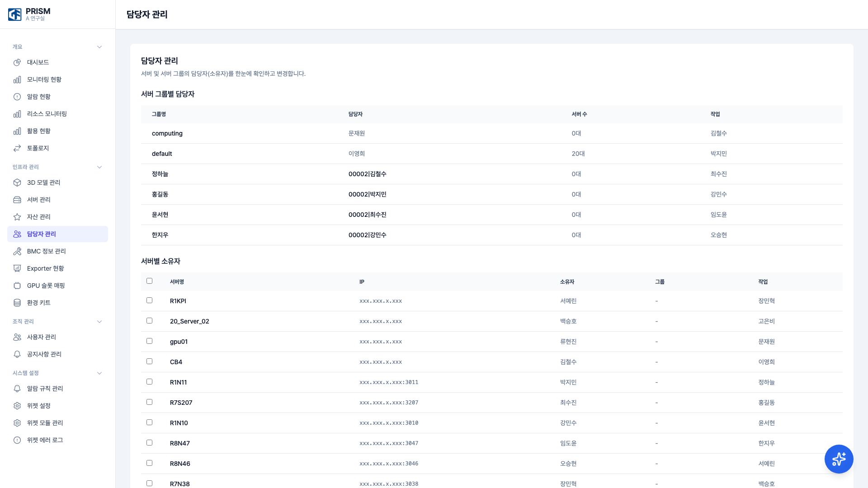Collapse the 조직 관리 section chevron
868x488 pixels.
tap(99, 322)
